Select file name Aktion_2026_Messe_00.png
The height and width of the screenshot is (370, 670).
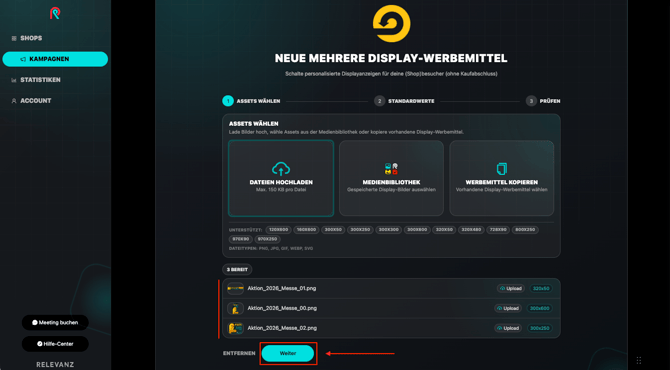pos(282,308)
